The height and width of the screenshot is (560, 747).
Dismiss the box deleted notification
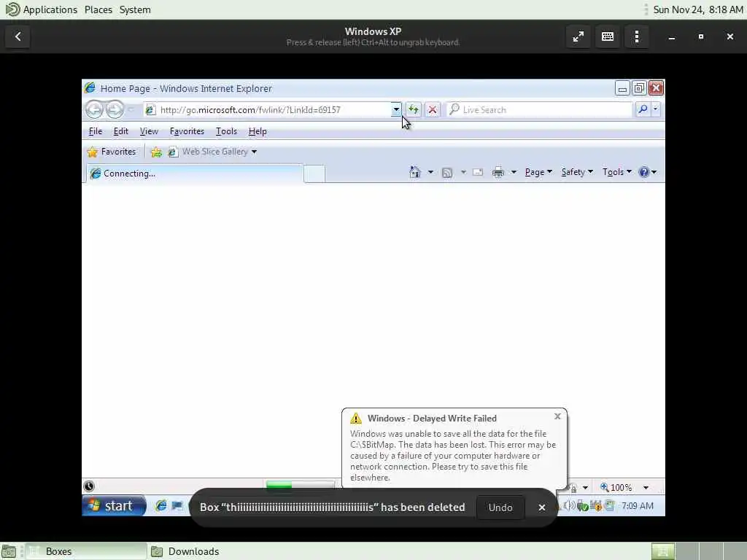coord(542,507)
